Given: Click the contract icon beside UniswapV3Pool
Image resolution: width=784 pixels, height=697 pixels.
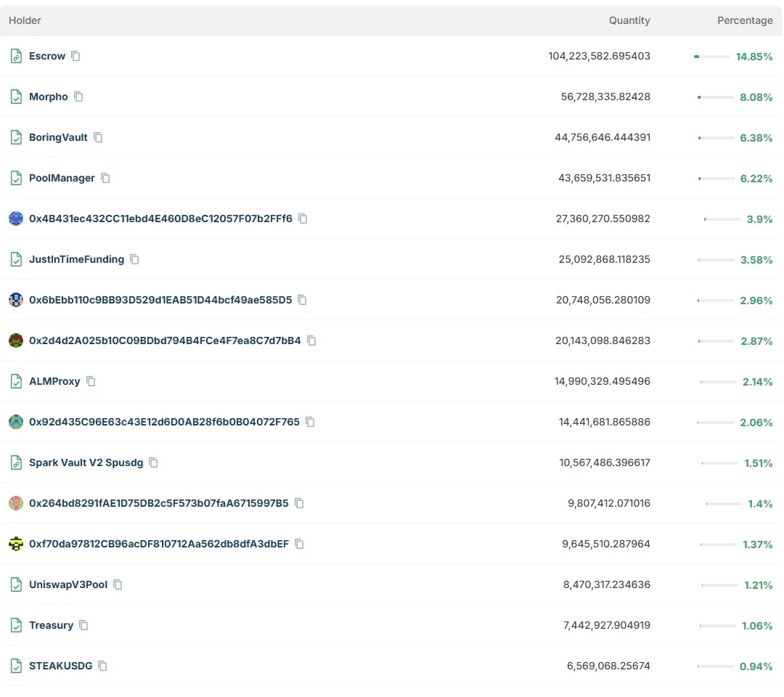Looking at the screenshot, I should pyautogui.click(x=16, y=584).
